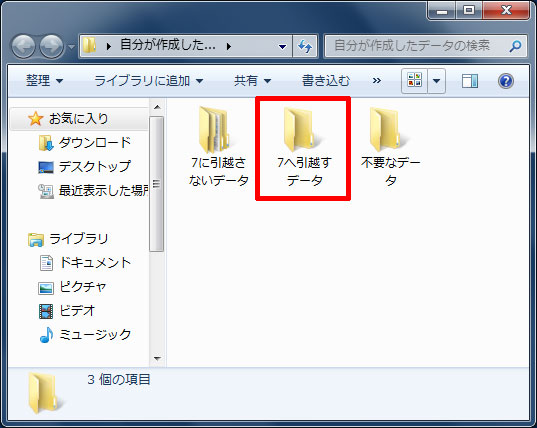Open デスクトップ in the navigation pane
Image resolution: width=537 pixels, height=428 pixels.
95,167
